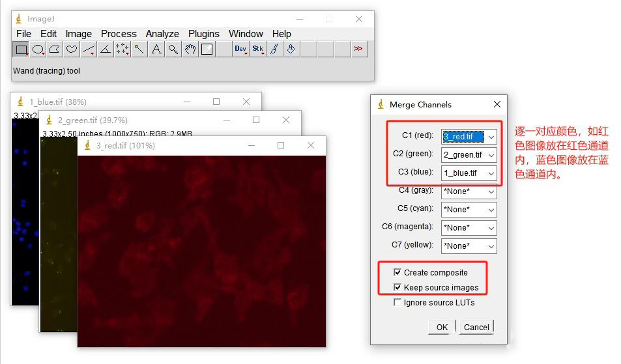Uncheck the Create composite checkbox
Image resolution: width=621 pixels, height=364 pixels.
397,272
